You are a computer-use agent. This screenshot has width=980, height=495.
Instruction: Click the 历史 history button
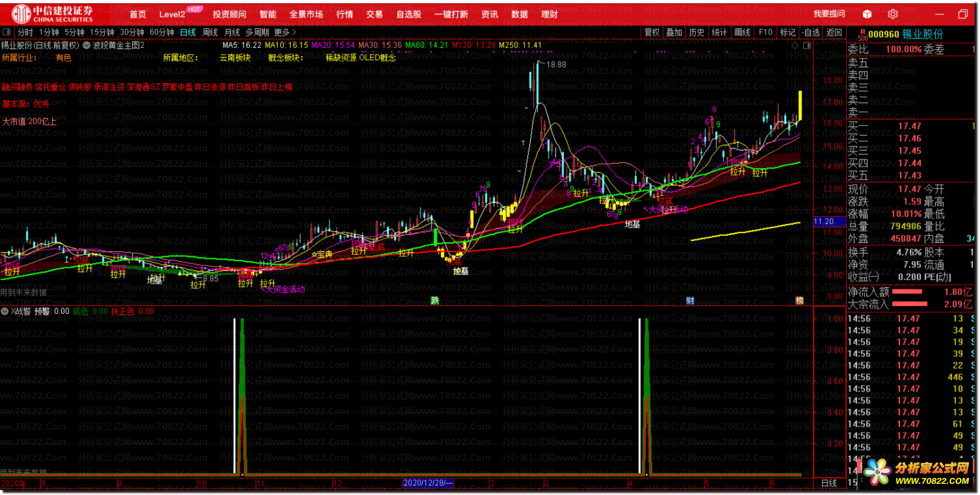pos(697,32)
